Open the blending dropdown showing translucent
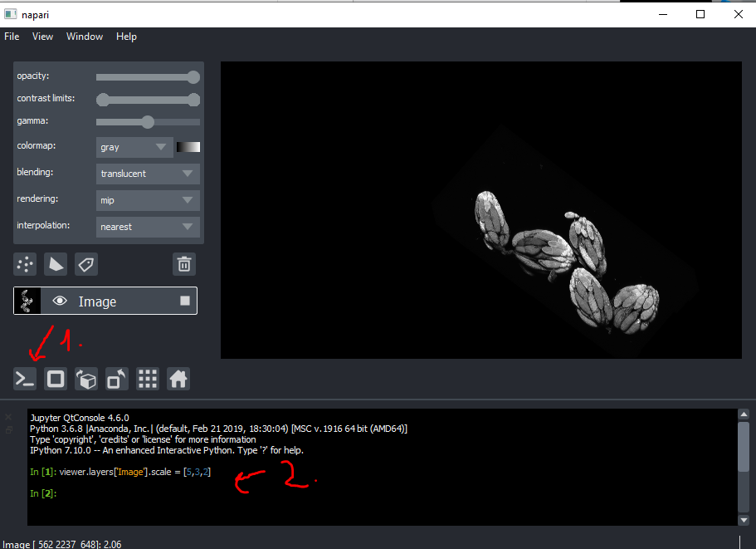756x549 pixels. coord(147,173)
